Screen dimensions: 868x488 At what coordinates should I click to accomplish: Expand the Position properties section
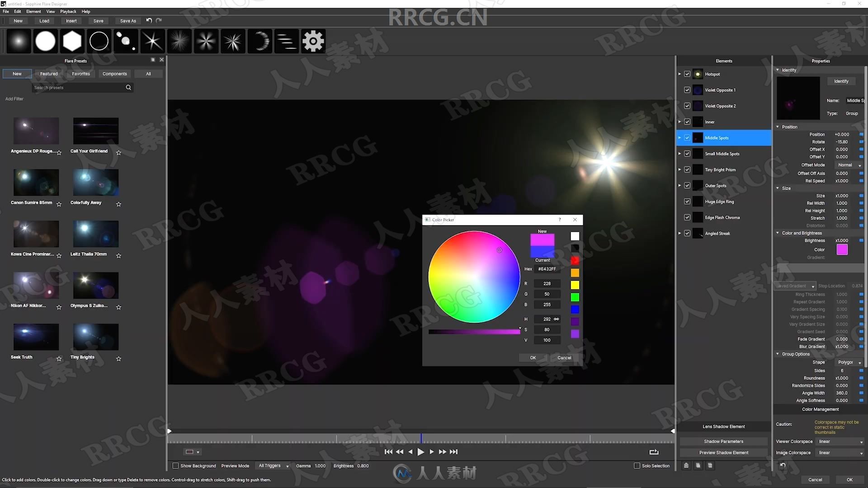click(778, 127)
